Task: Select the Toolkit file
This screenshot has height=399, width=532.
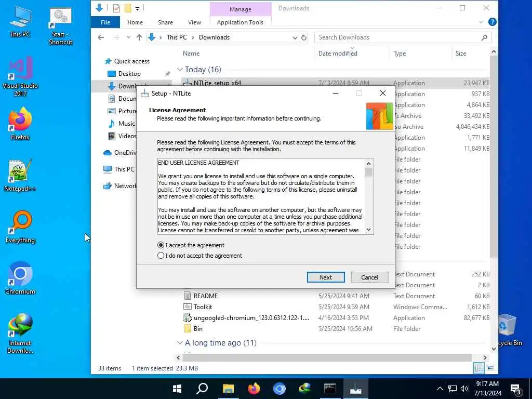Action: (x=203, y=307)
